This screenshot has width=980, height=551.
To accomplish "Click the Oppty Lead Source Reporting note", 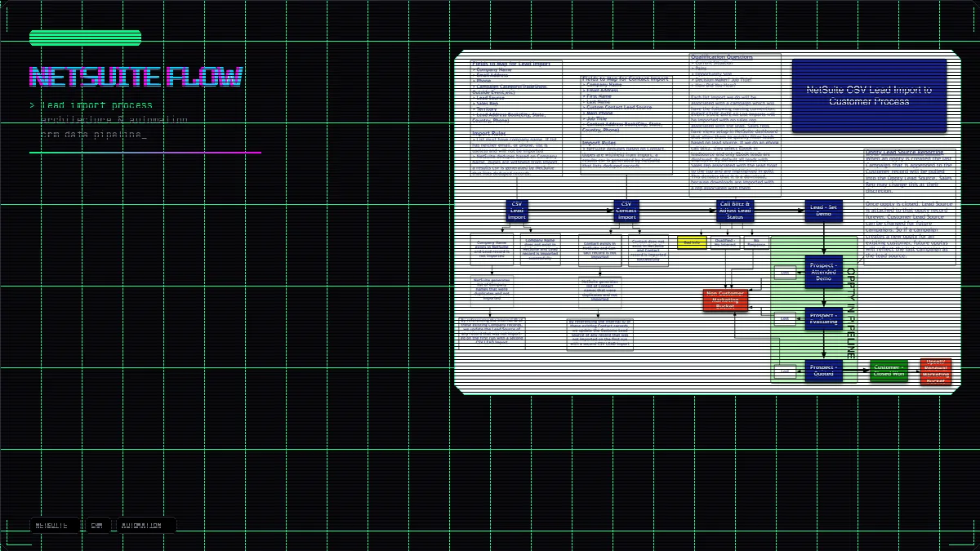I will 908,204.
